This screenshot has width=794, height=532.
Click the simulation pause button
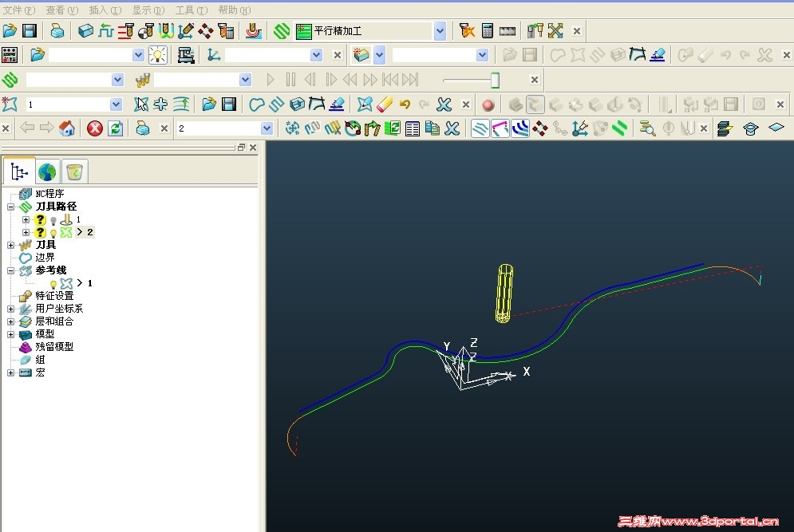click(290, 80)
